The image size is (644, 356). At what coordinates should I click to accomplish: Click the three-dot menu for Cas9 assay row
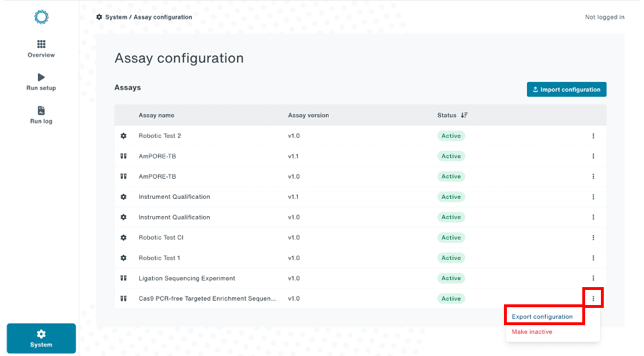coord(593,299)
